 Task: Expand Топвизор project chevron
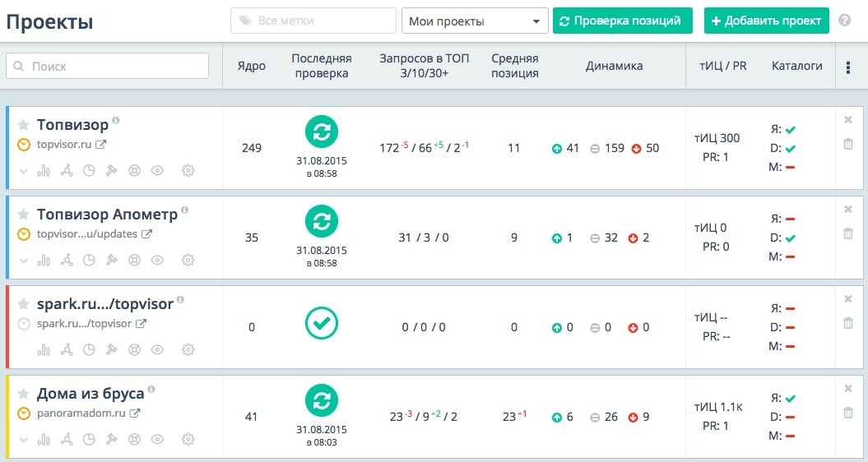coord(23,171)
